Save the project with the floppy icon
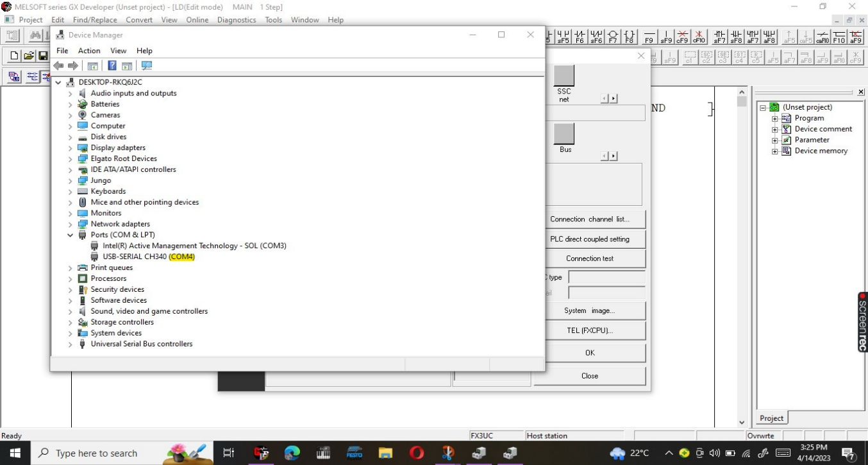This screenshot has height=465, width=868. 43,56
